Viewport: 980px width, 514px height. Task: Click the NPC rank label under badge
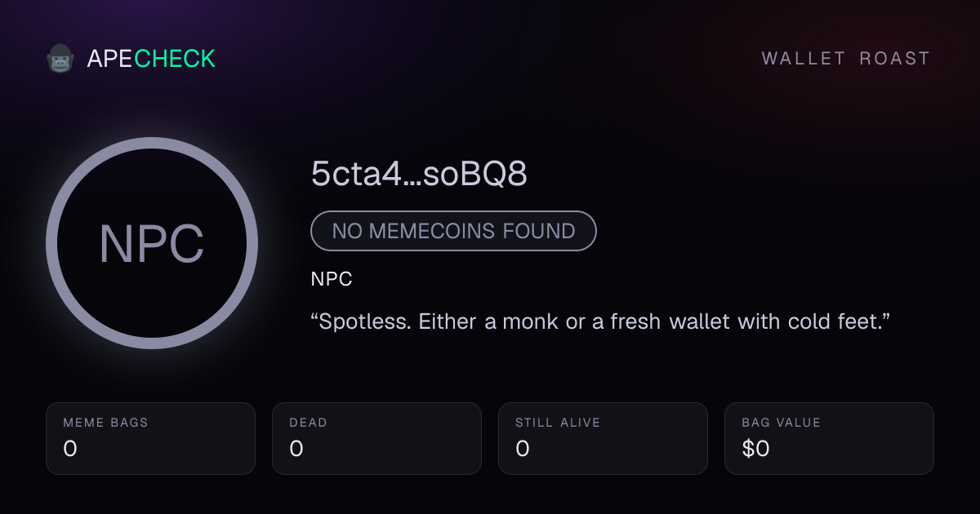(x=332, y=279)
